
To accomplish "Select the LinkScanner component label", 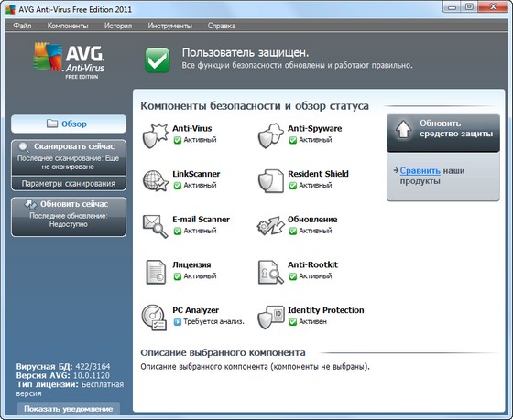I will click(196, 174).
